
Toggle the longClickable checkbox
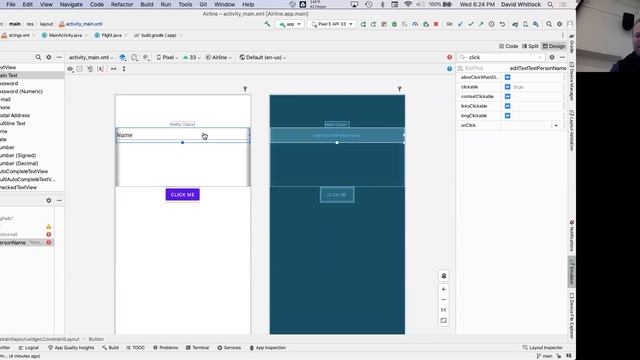pos(507,116)
